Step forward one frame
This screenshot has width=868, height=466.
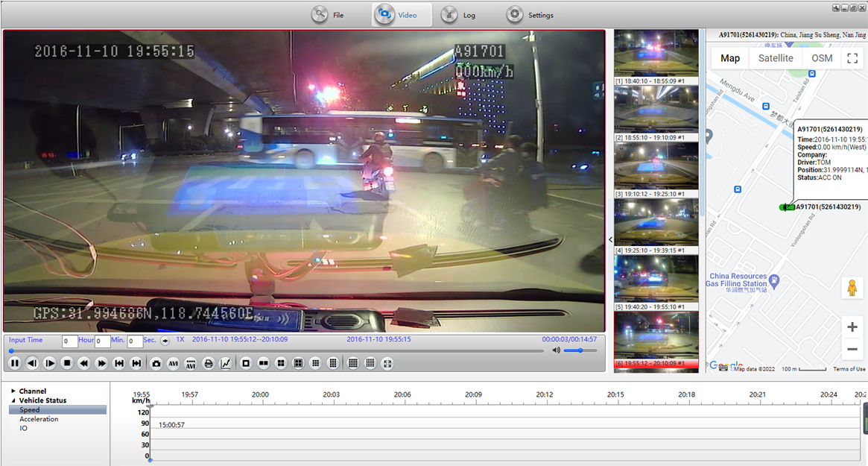pos(49,364)
